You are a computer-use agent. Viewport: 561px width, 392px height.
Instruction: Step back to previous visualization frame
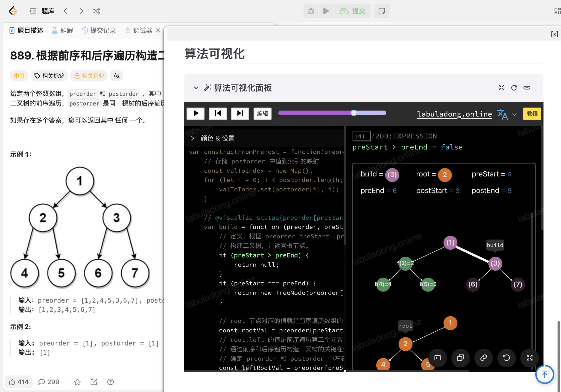[x=218, y=113]
